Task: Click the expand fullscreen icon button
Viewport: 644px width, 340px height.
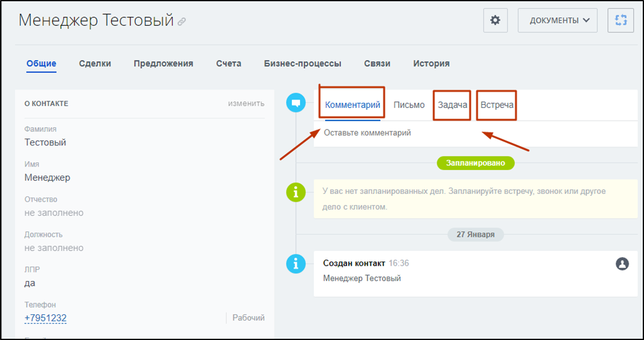Action: pyautogui.click(x=620, y=20)
